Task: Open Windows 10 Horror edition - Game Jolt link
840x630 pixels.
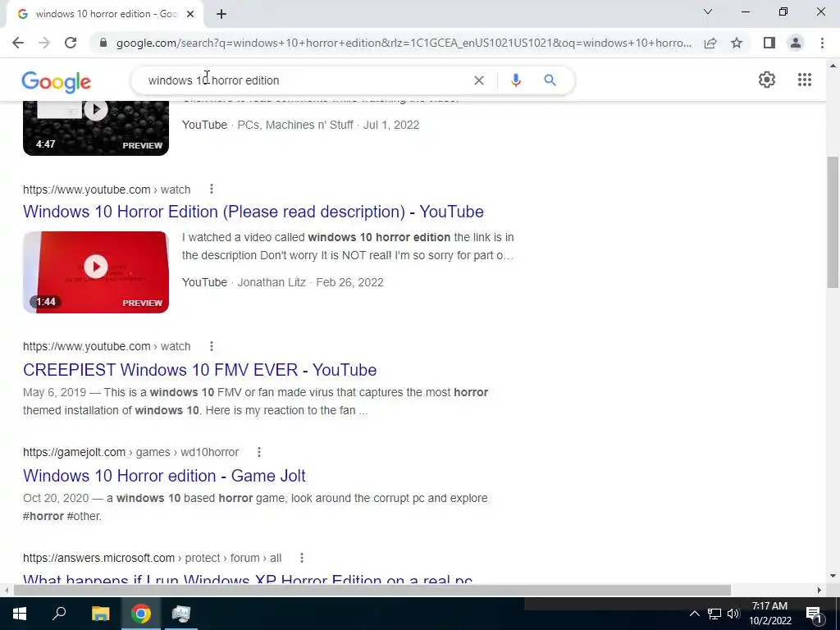Action: [x=164, y=476]
